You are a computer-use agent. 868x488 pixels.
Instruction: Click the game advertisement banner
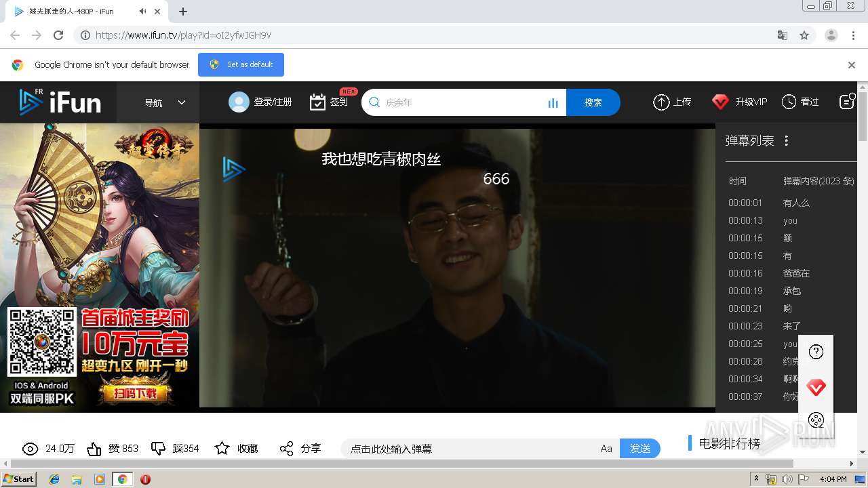100,268
